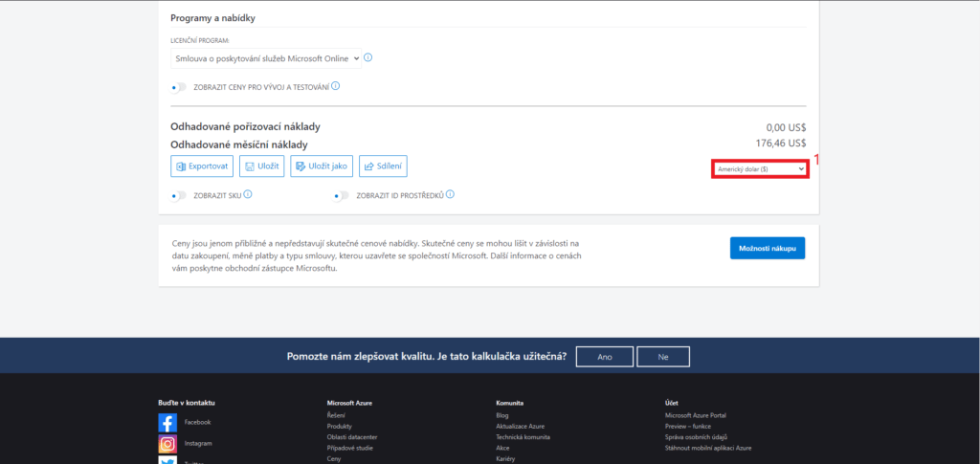Viewport: 980px width, 464px height.
Task: Click the Možnosti nákupu button
Action: point(767,249)
